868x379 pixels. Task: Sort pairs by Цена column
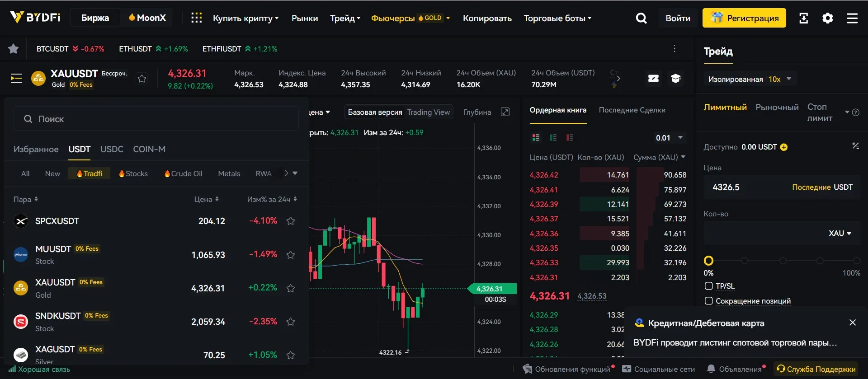(x=206, y=199)
